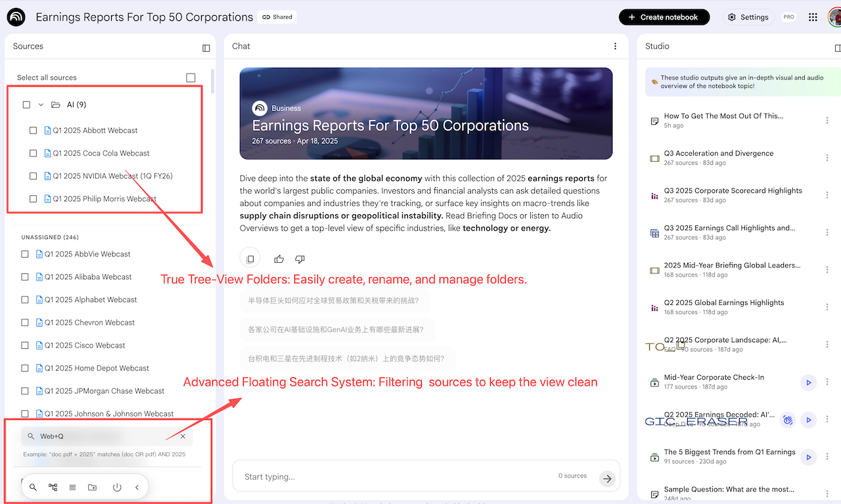The width and height of the screenshot is (841, 504).
Task: Open Q3 Acceleration and Divergence
Action: (x=719, y=153)
